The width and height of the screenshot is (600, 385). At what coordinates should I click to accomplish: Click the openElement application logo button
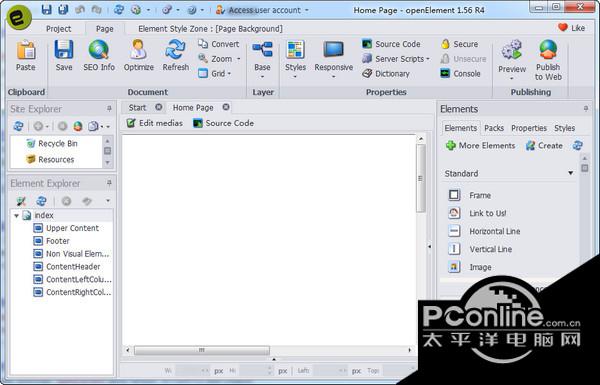(19, 17)
